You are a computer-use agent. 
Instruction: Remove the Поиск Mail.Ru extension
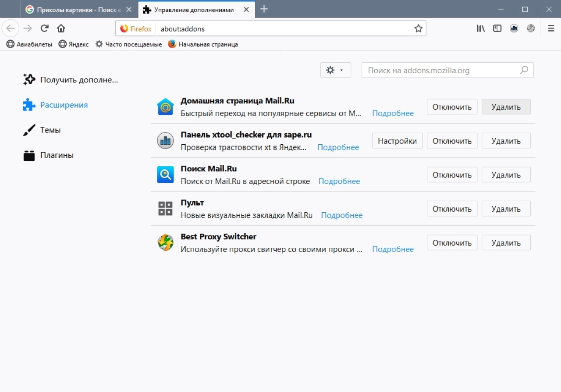506,175
